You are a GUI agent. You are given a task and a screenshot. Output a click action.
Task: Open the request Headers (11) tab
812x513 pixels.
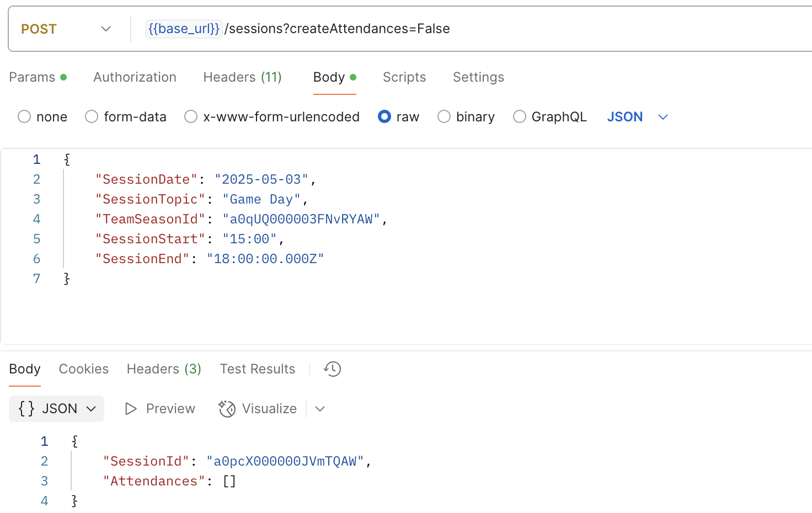(242, 77)
